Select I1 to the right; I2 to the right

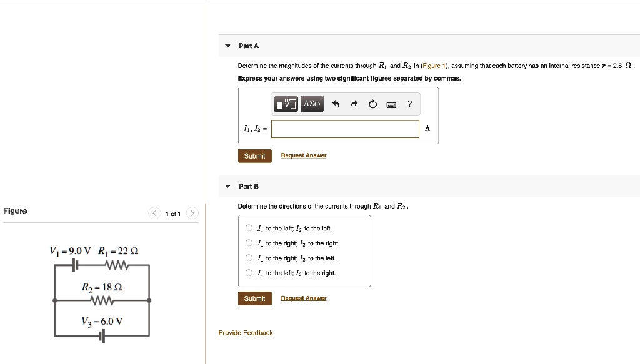(249, 243)
